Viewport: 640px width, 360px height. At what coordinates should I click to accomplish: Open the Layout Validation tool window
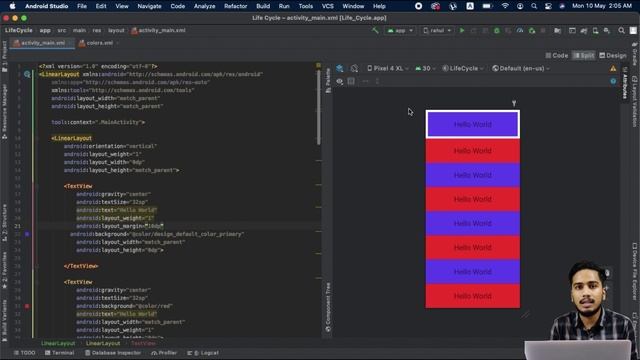point(635,101)
